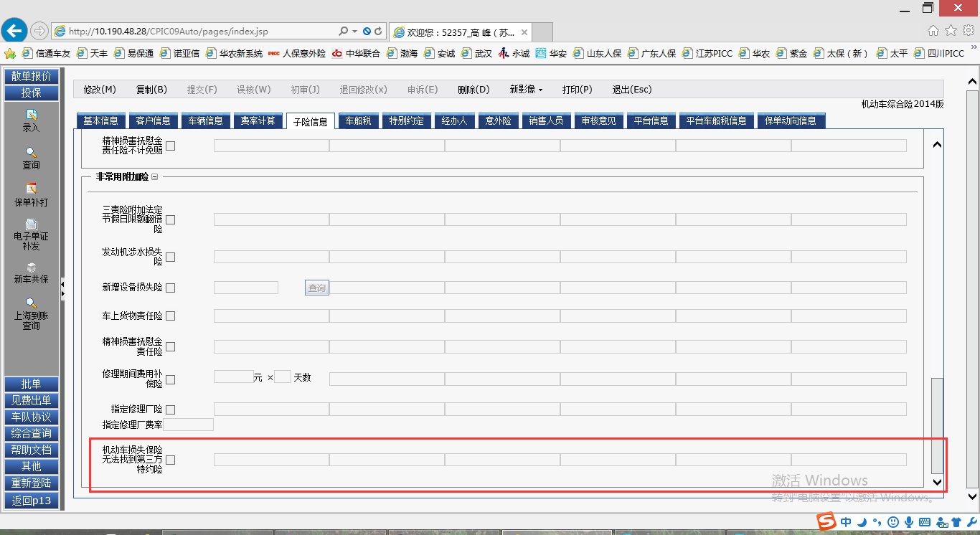Image resolution: width=980 pixels, height=535 pixels.
Task: Click the 修理期间费用补偿险 元 amount field
Action: click(233, 377)
